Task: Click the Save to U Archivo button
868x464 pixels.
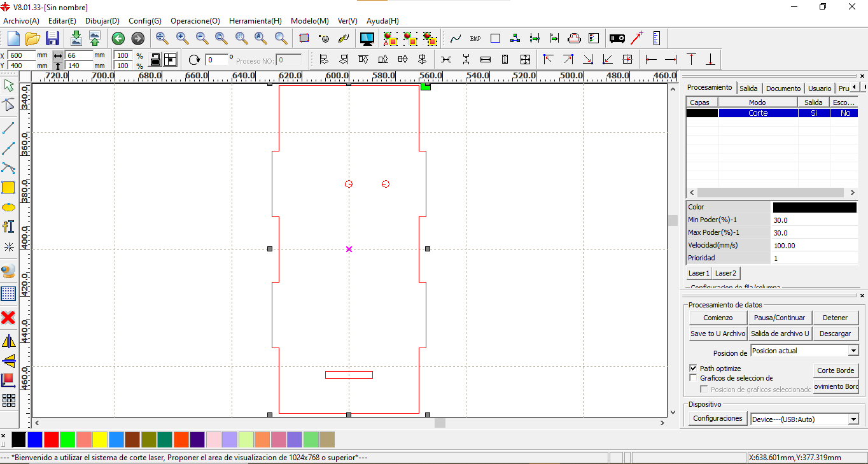Action: click(718, 334)
